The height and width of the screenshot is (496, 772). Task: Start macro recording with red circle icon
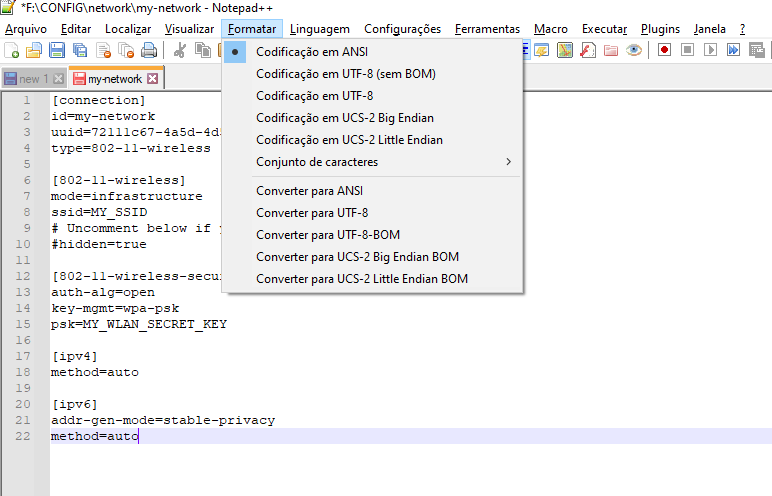pos(664,50)
